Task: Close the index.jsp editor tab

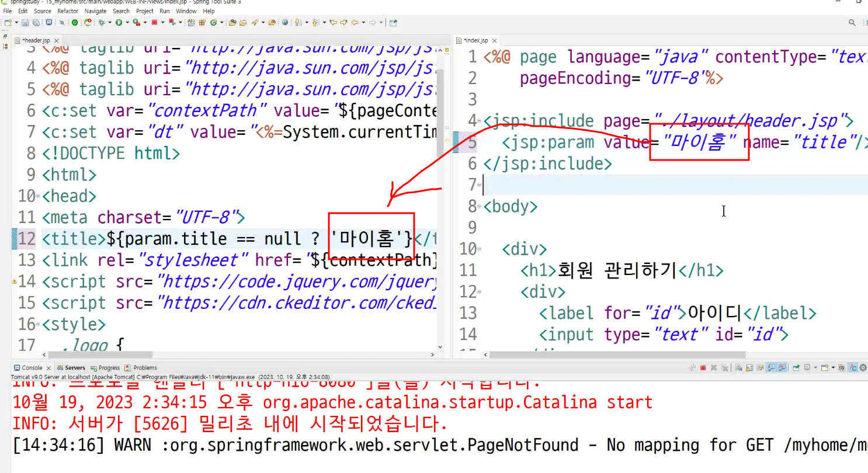Action: (x=494, y=41)
